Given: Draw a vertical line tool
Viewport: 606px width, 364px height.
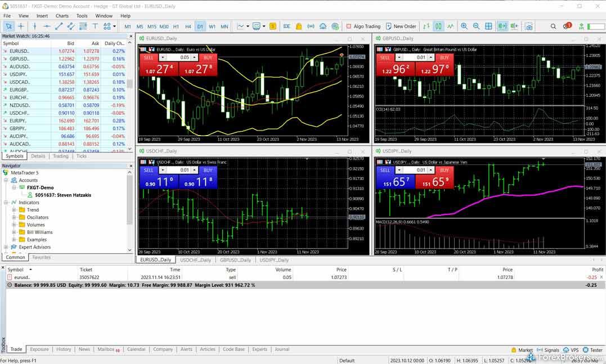Looking at the screenshot, I should 35,26.
